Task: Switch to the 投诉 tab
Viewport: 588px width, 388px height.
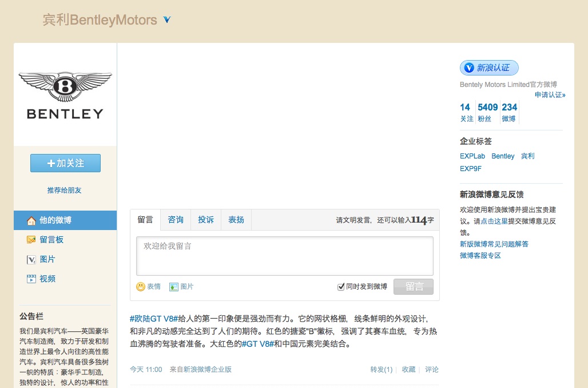Action: [206, 220]
